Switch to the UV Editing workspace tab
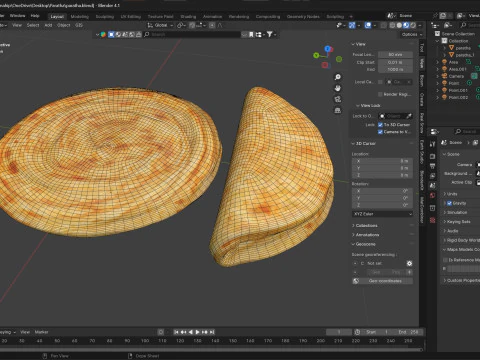The image size is (480, 360). tap(131, 16)
